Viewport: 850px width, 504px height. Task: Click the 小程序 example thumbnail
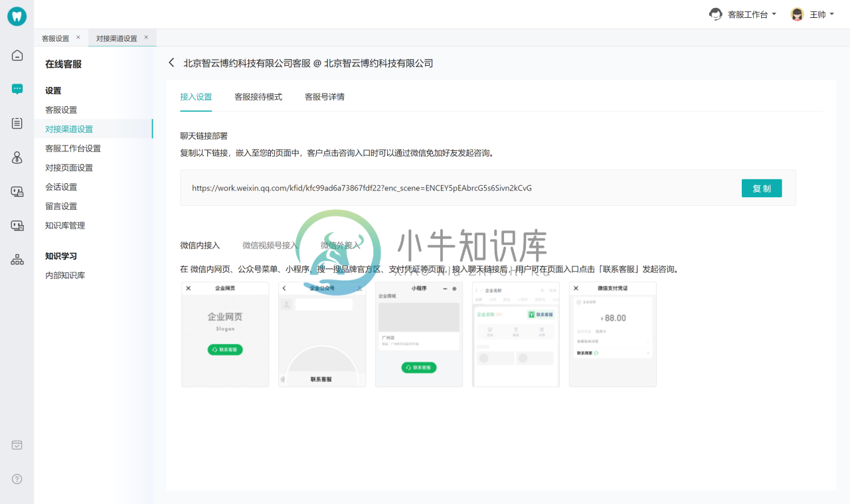coord(419,334)
